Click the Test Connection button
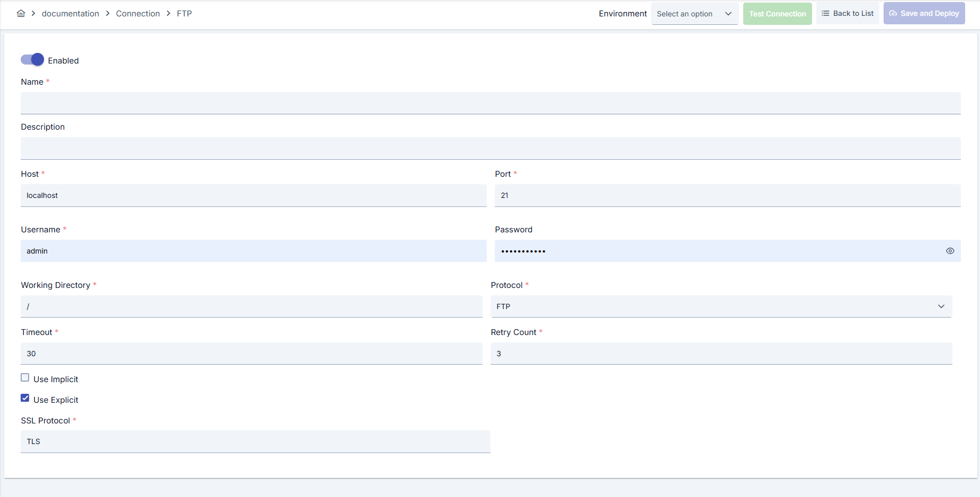Screen dimensions: 980x497 (777, 14)
